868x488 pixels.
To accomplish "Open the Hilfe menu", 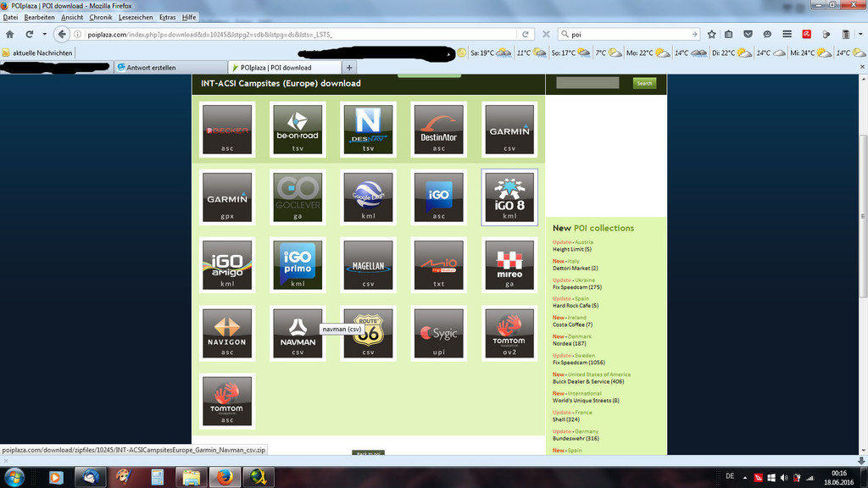I will (x=189, y=17).
